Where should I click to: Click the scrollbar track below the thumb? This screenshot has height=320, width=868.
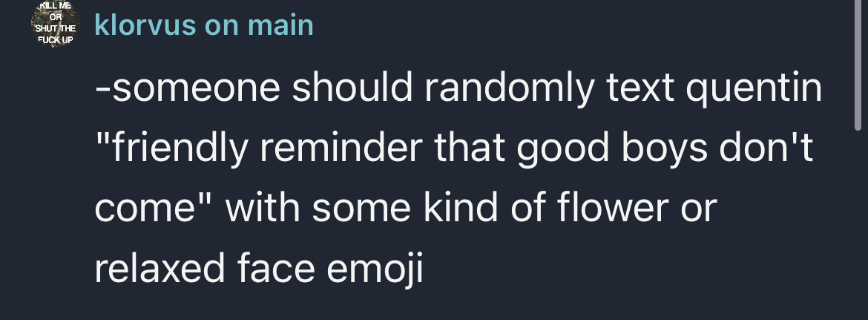(x=858, y=225)
